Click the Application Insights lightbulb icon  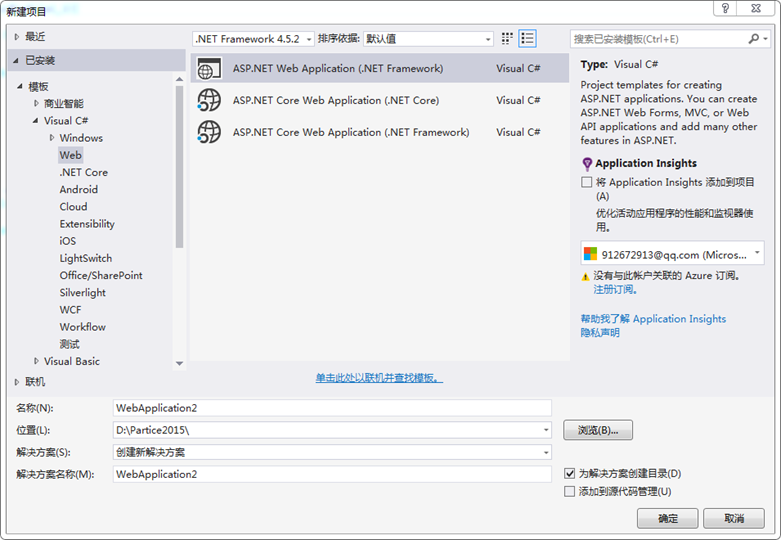click(587, 163)
